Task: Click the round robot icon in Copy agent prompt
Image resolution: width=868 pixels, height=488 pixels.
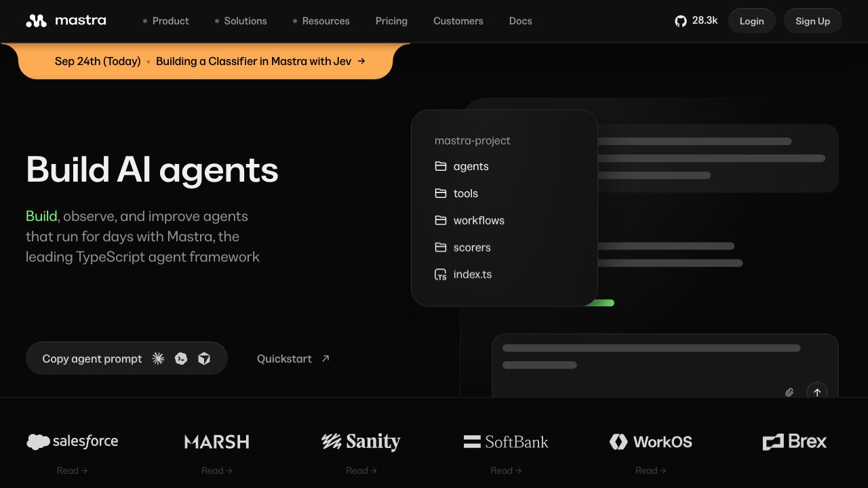Action: click(x=181, y=359)
